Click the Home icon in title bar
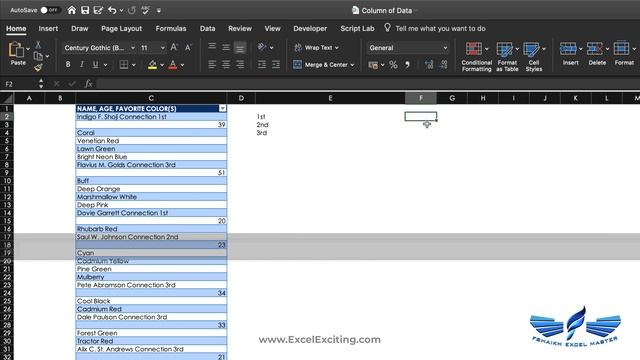The height and width of the screenshot is (360, 640). tap(72, 10)
